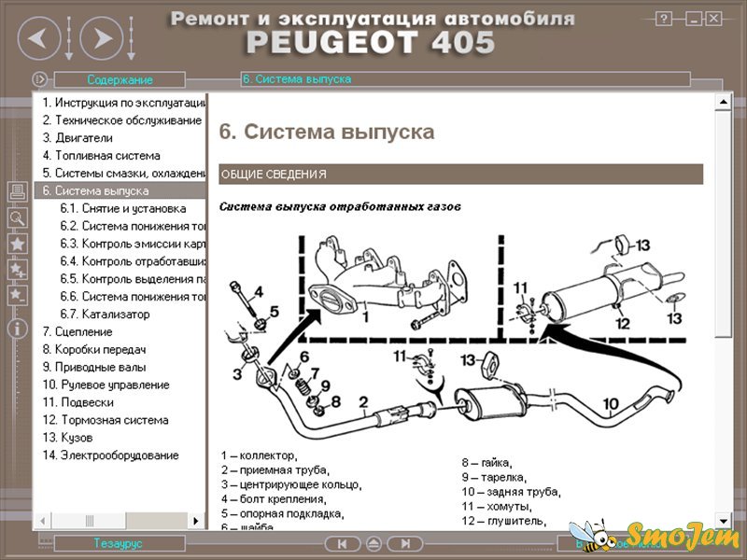The height and width of the screenshot is (560, 747).
Task: Open 6.1. Снятие и установка
Action: (123, 208)
